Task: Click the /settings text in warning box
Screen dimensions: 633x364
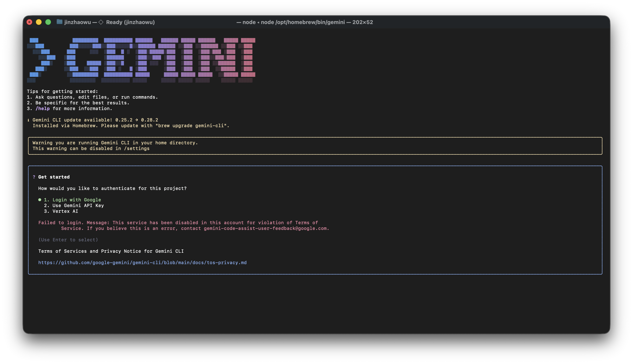Action: pyautogui.click(x=137, y=149)
